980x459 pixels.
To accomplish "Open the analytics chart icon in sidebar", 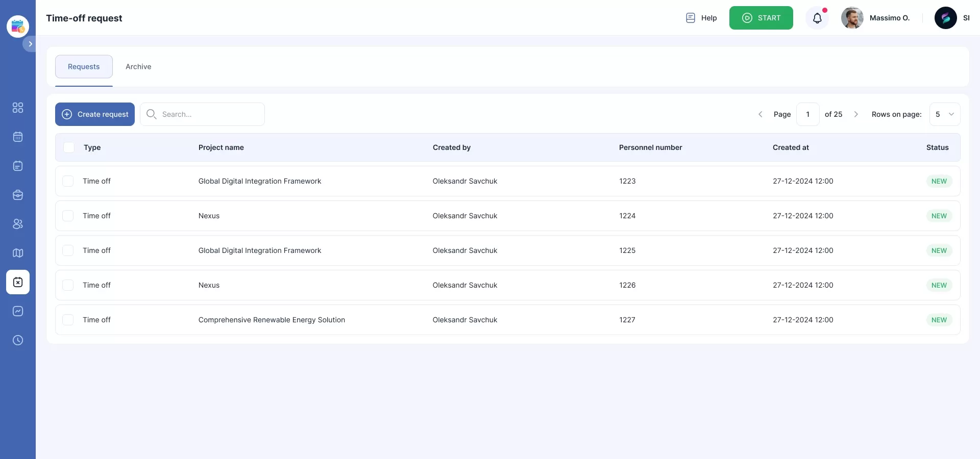I will 18,311.
